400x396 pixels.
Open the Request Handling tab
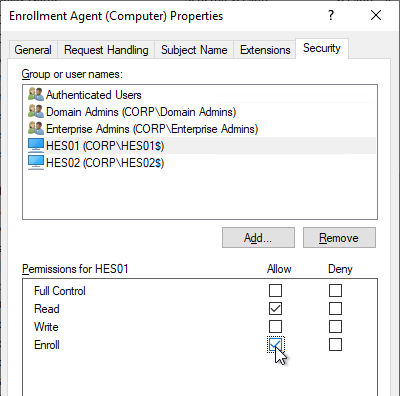[106, 50]
